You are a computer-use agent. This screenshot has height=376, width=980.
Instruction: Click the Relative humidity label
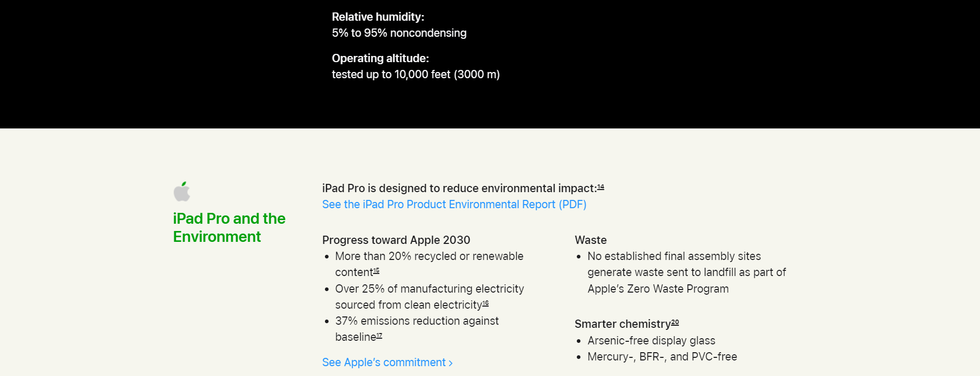378,17
